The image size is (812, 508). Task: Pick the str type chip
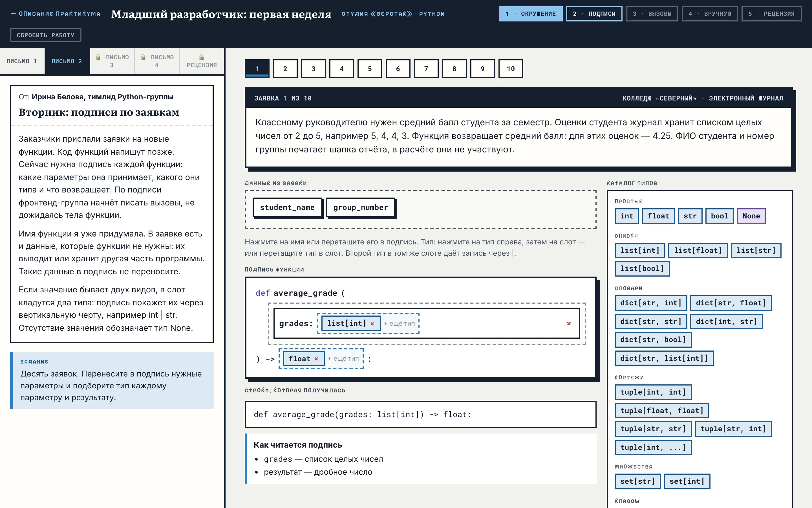[690, 216]
